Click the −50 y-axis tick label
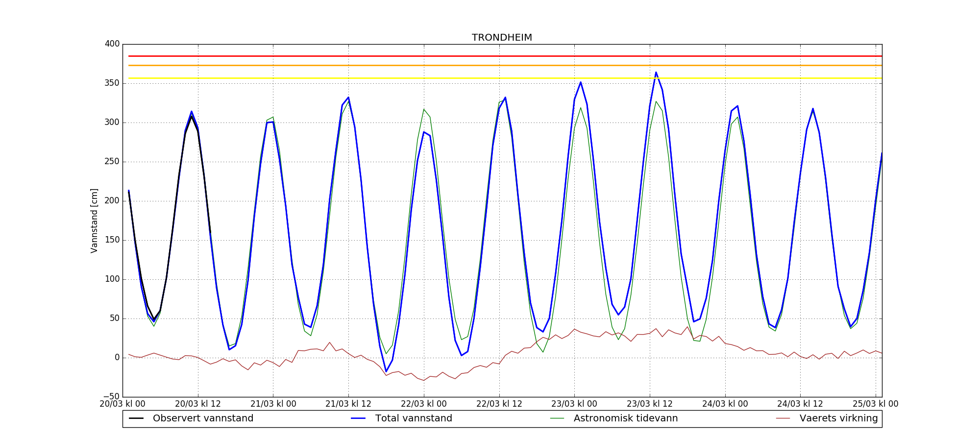The width and height of the screenshot is (980, 441). [111, 397]
